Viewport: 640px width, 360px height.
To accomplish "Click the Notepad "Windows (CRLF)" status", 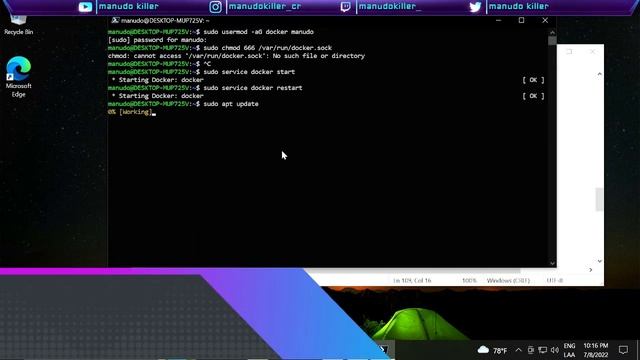I will tap(508, 280).
